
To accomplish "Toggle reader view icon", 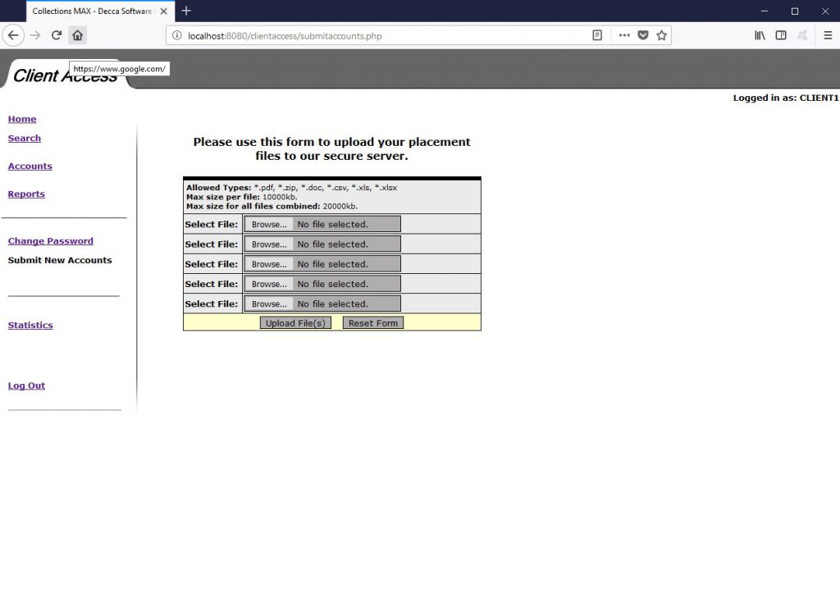I will click(x=597, y=35).
